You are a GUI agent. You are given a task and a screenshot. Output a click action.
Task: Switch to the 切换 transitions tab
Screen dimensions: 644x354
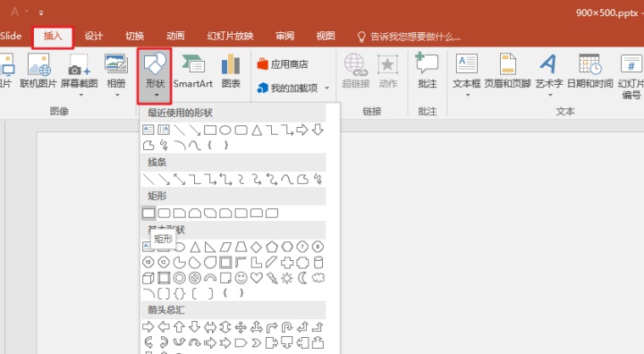click(x=134, y=37)
